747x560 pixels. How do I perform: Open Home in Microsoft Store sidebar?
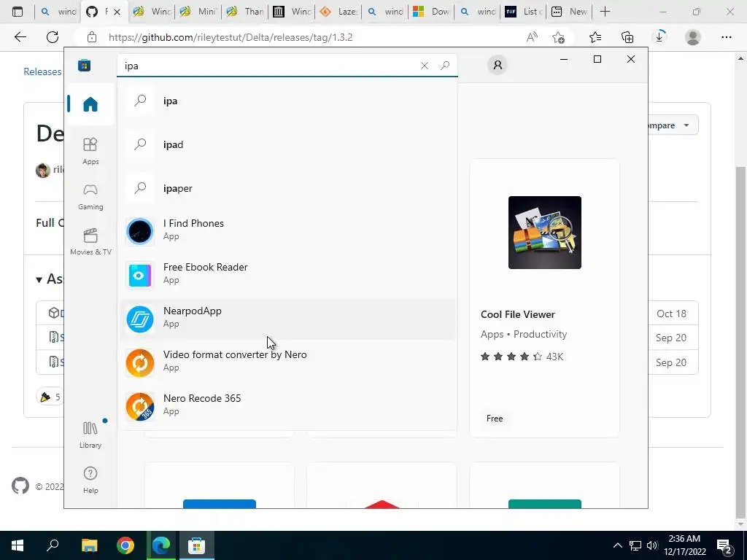tap(90, 104)
